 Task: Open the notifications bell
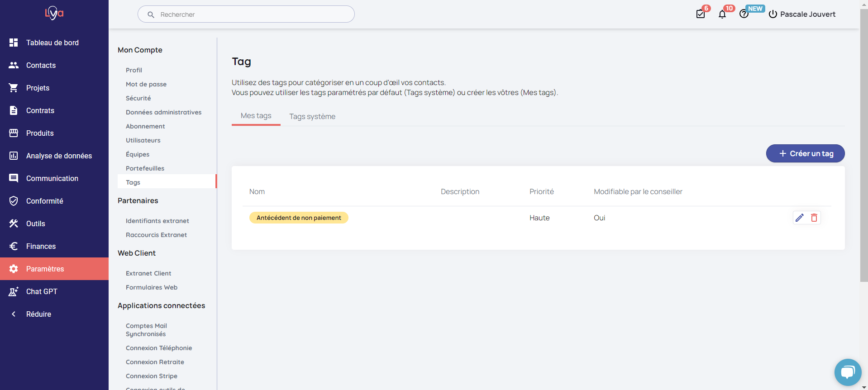[x=722, y=14]
